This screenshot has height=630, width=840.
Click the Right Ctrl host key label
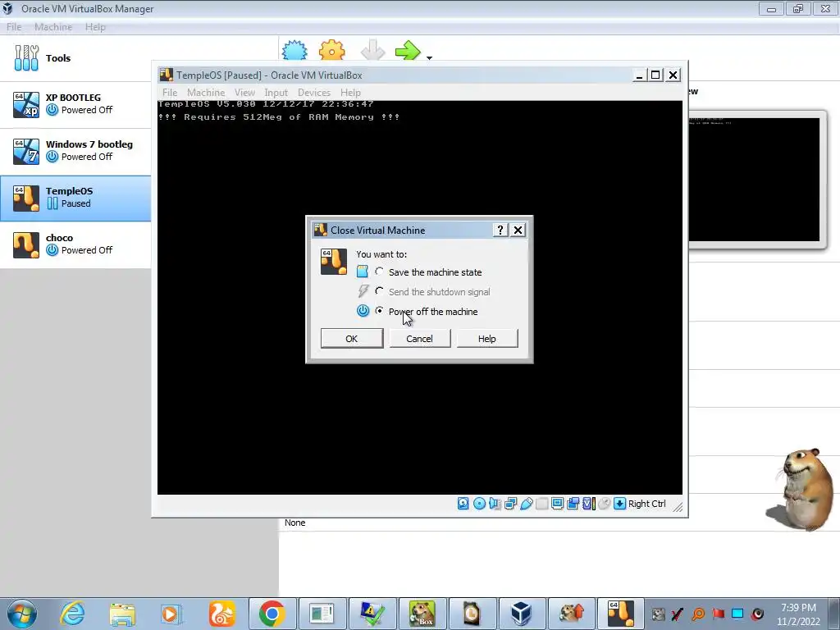(x=647, y=504)
